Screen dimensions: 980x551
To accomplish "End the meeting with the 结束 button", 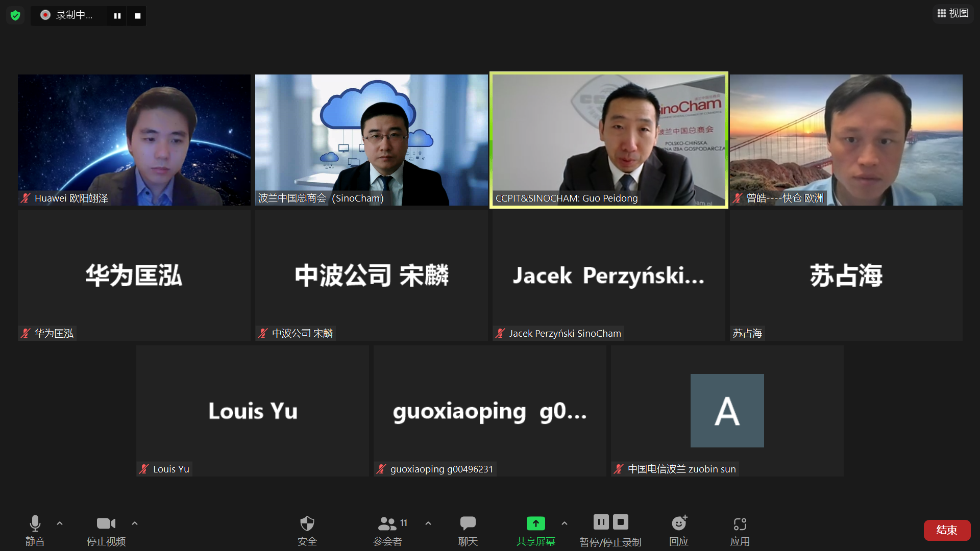I will 947,530.
